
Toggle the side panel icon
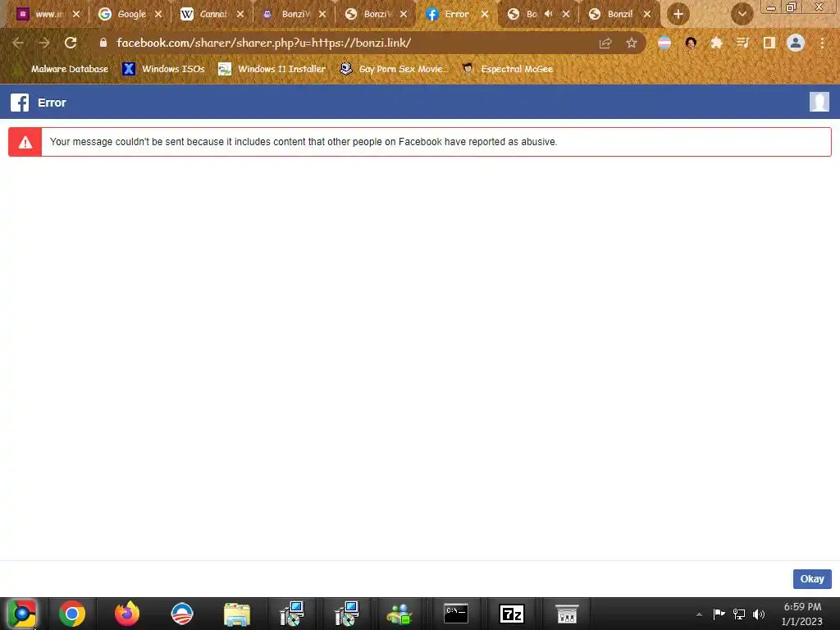coord(769,43)
